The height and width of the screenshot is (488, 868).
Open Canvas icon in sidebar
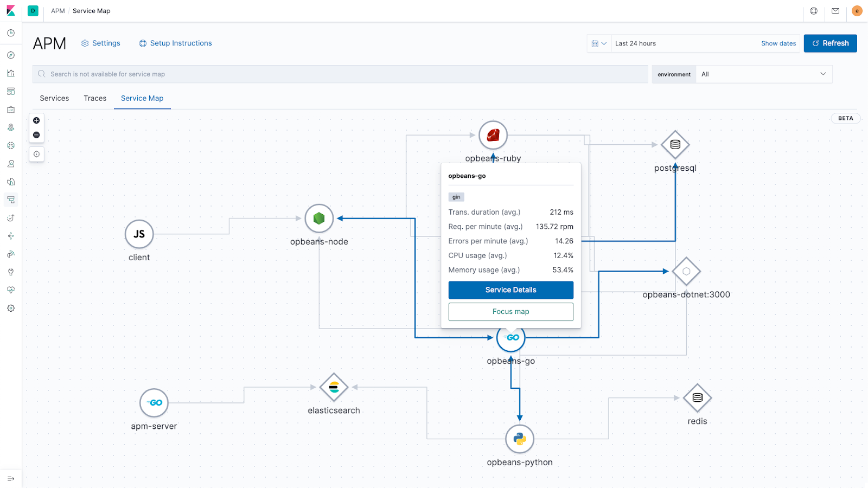(11, 109)
